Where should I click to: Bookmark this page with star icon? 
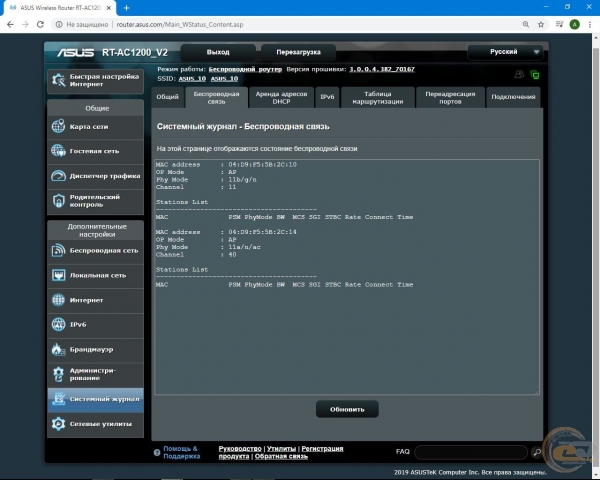541,24
